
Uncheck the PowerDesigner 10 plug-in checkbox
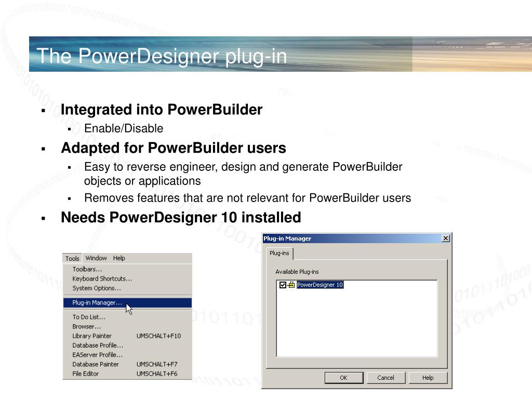click(283, 285)
